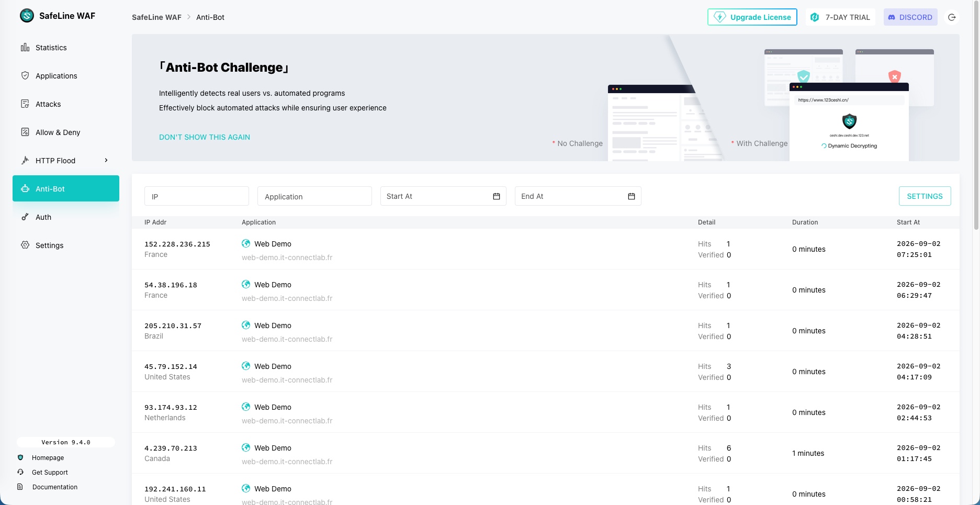The image size is (980, 505).
Task: Click the IP filter input field
Action: 197,196
